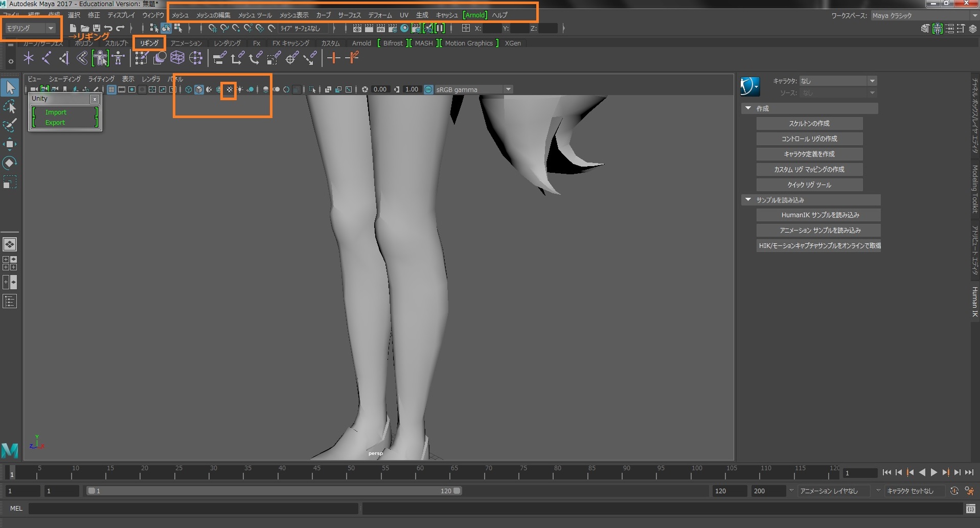The image size is (980, 528).
Task: Toggle auto keyframe button
Action: [x=954, y=491]
